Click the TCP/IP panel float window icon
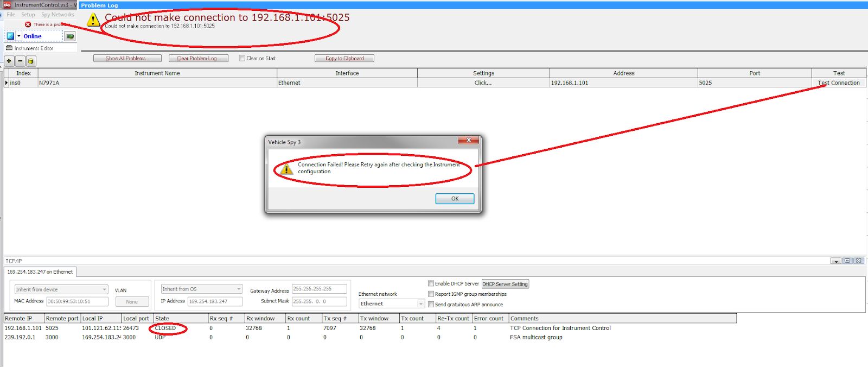Screen dimensions: 868x367 (847, 261)
